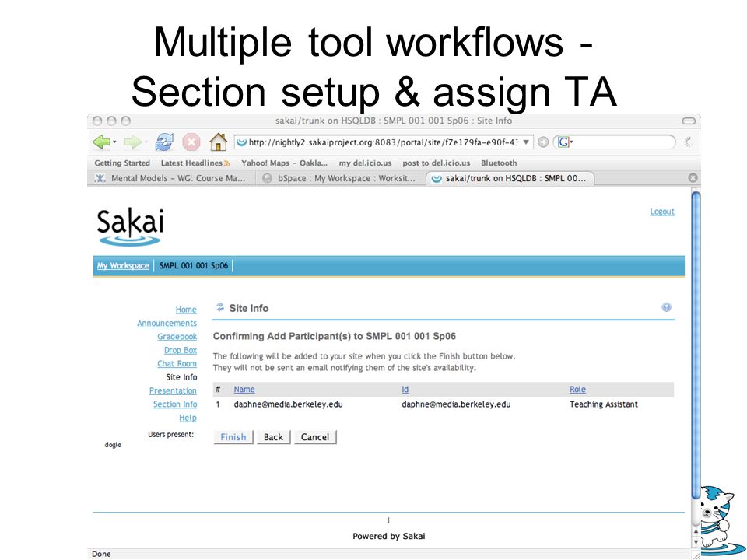Go to the browser Home page icon
Screen dimensions: 747x560
tap(218, 142)
